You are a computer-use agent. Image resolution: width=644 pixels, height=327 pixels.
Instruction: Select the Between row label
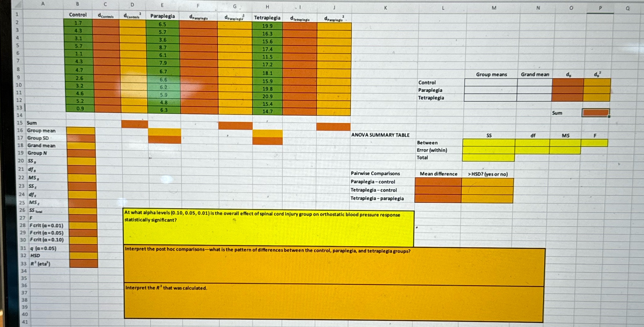(427, 143)
